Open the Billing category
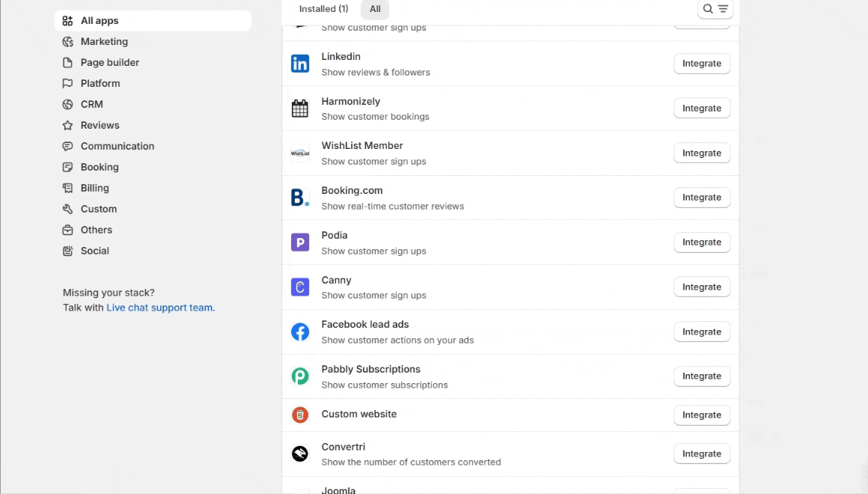The height and width of the screenshot is (494, 868). [94, 189]
